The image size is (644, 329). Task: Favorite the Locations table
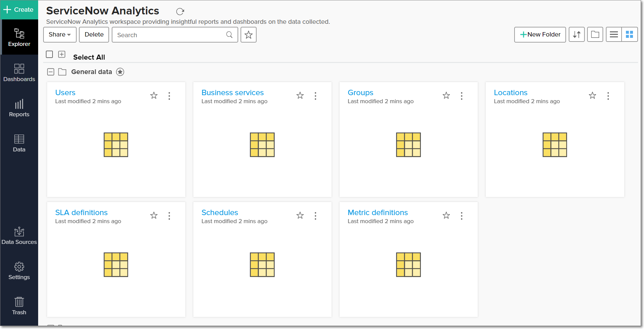[x=592, y=95]
